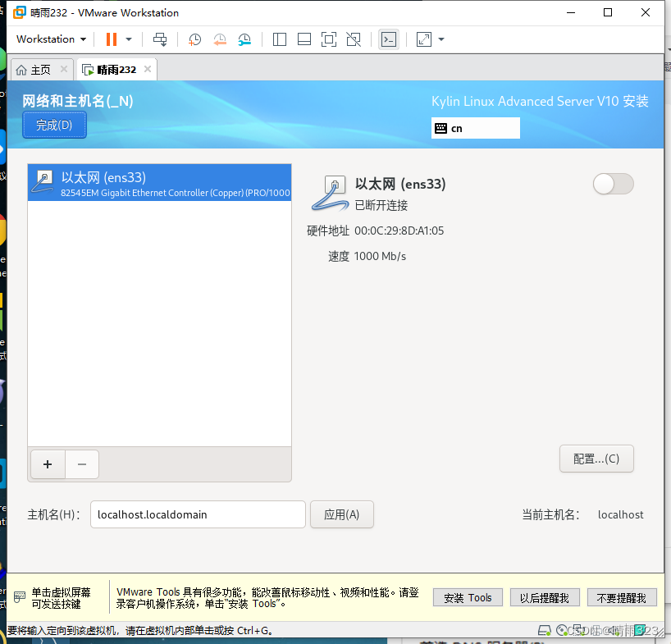This screenshot has width=671, height=644.
Task: Switch to Unity mode icon
Action: tap(354, 39)
